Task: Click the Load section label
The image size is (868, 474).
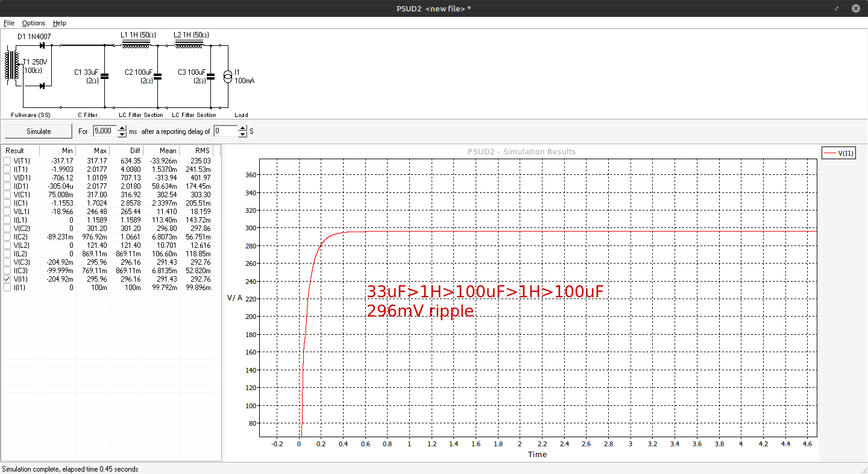Action: click(241, 115)
